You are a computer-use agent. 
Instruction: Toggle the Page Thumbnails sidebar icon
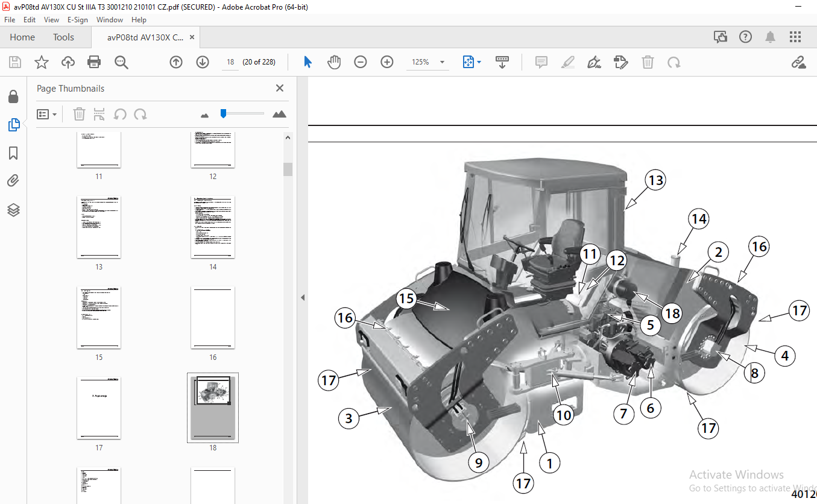pyautogui.click(x=13, y=125)
